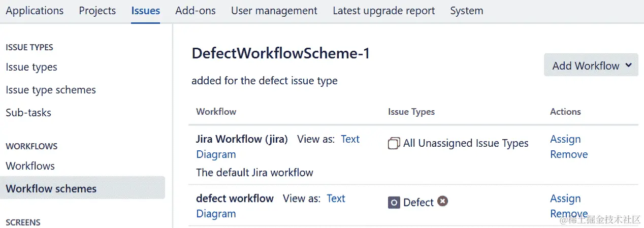Open Workflows in the sidebar
Viewport: 644px width, 228px height.
tap(30, 166)
